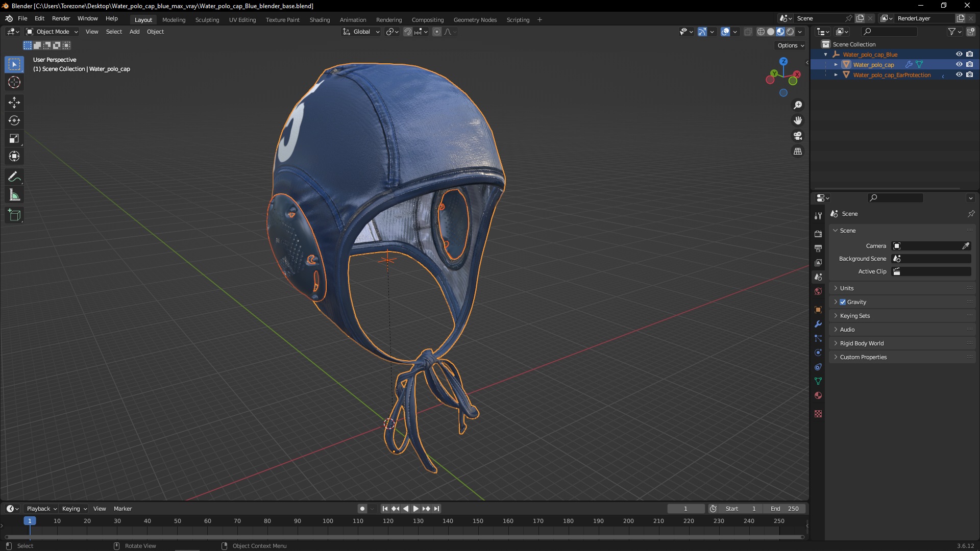Viewport: 980px width, 551px height.
Task: Open the File menu
Action: coord(22,18)
